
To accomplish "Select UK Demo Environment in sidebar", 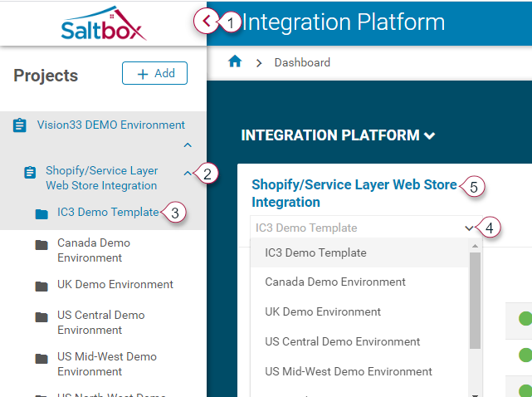I will coord(115,284).
